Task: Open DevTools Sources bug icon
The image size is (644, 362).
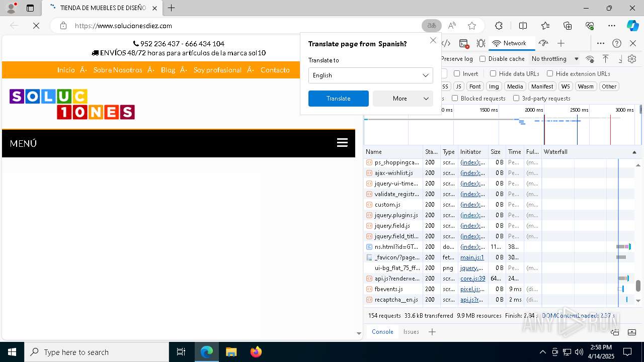Action: 481,43
